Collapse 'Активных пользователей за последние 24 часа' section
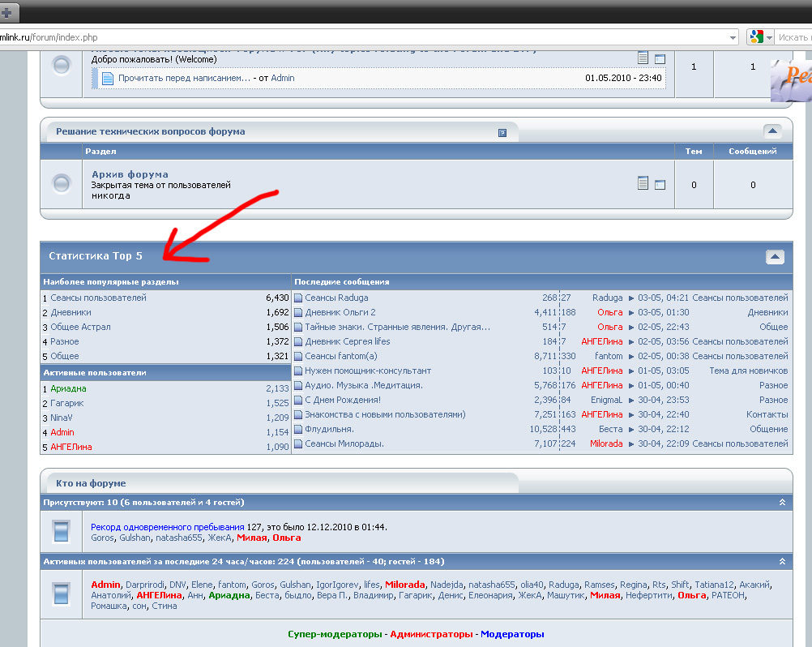The height and width of the screenshot is (647, 812). (782, 562)
